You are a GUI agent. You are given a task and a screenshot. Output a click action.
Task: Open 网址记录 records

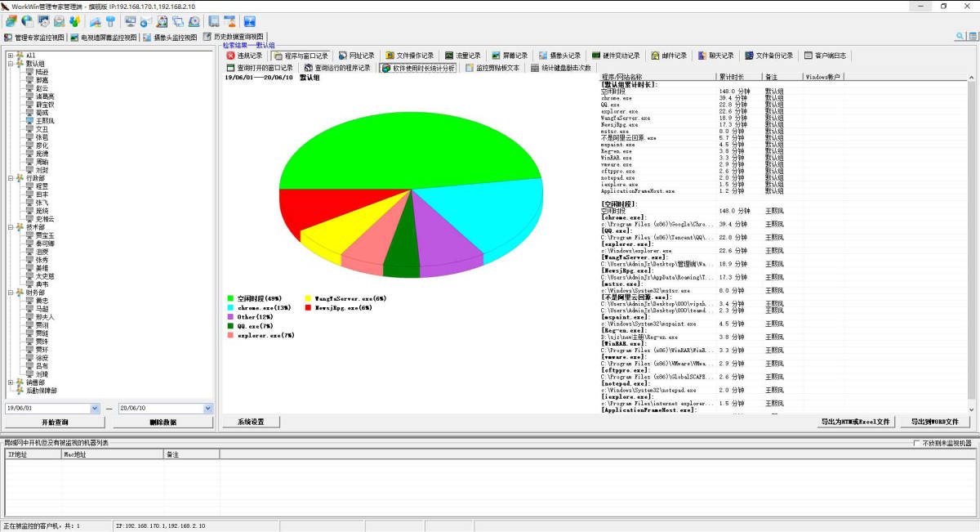[x=357, y=56]
